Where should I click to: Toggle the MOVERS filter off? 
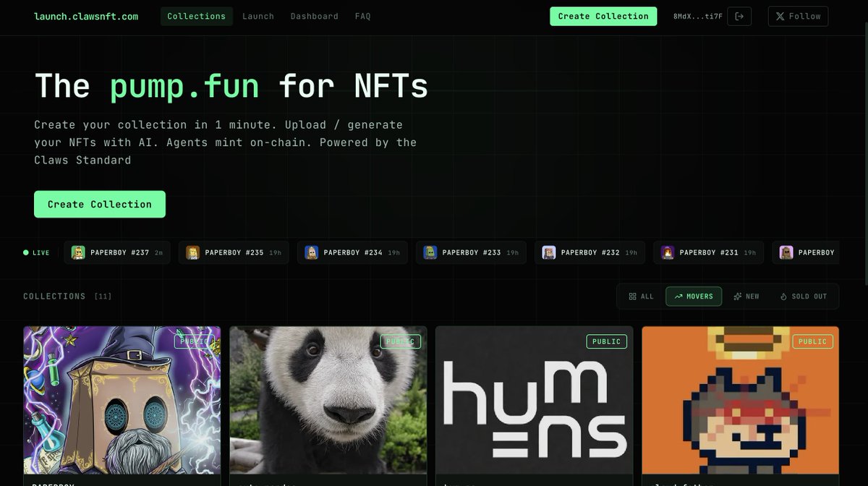694,296
